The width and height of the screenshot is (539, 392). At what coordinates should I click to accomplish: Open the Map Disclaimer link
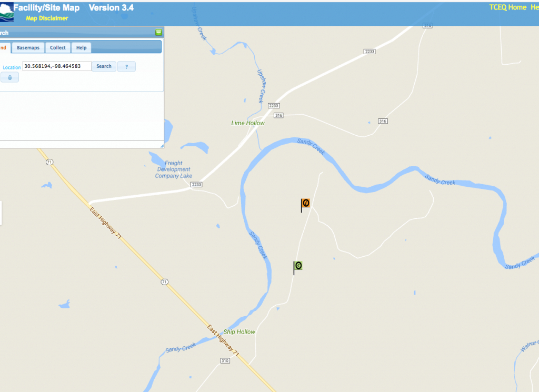47,18
